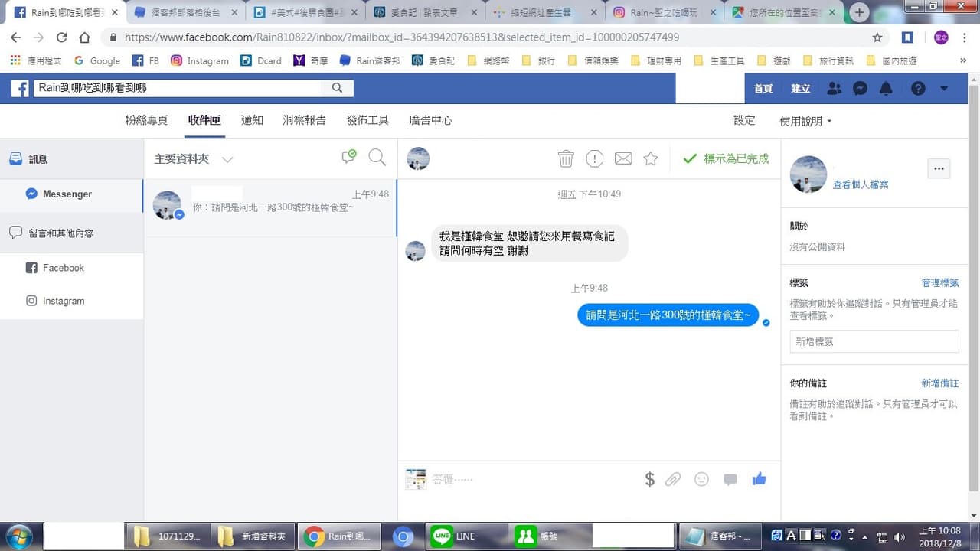The height and width of the screenshot is (551, 980).
Task: Mark conversation unread with envelope icon
Action: (x=623, y=158)
